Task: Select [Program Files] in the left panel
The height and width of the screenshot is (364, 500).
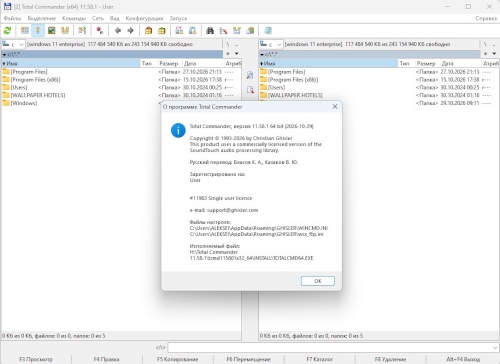Action: pyautogui.click(x=29, y=72)
